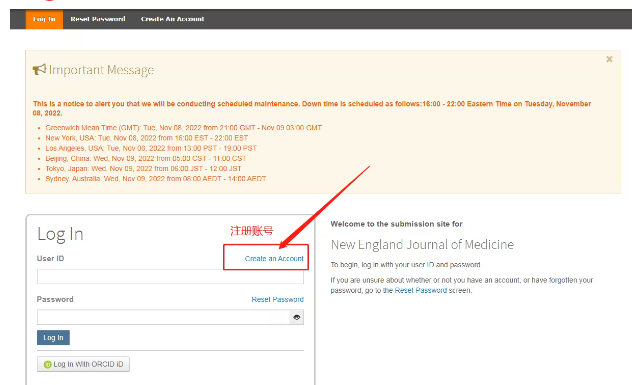Toggle password visibility eye icon
The image size is (632, 385).
297,317
